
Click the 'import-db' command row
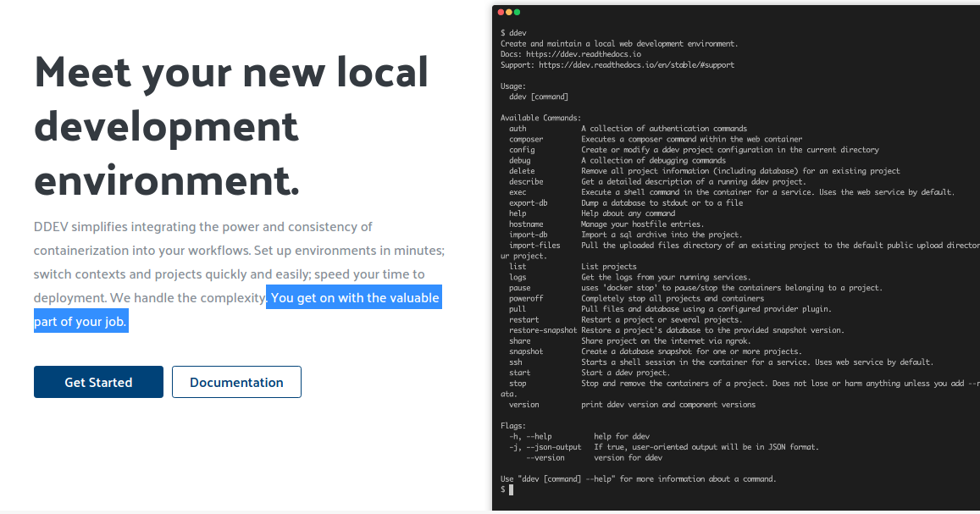coord(626,235)
